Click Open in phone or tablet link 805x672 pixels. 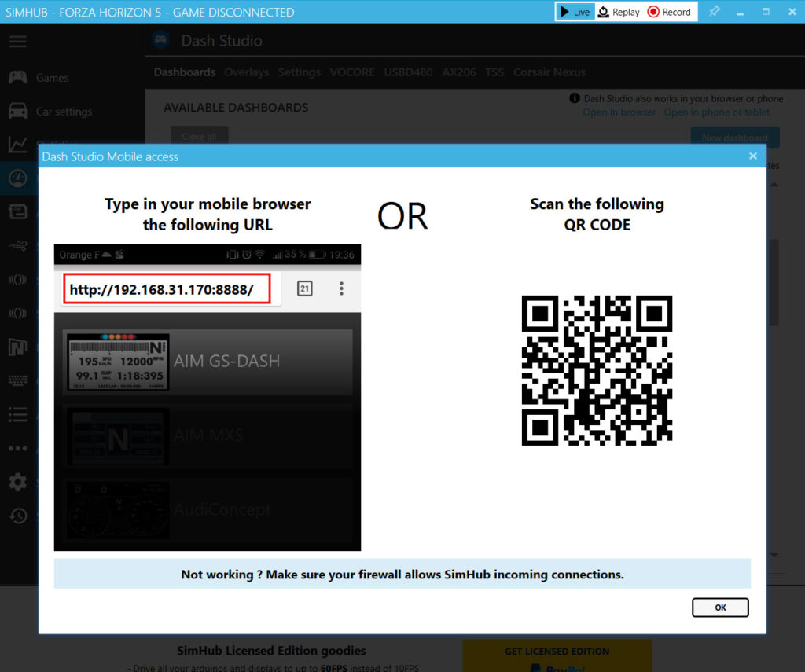(716, 112)
